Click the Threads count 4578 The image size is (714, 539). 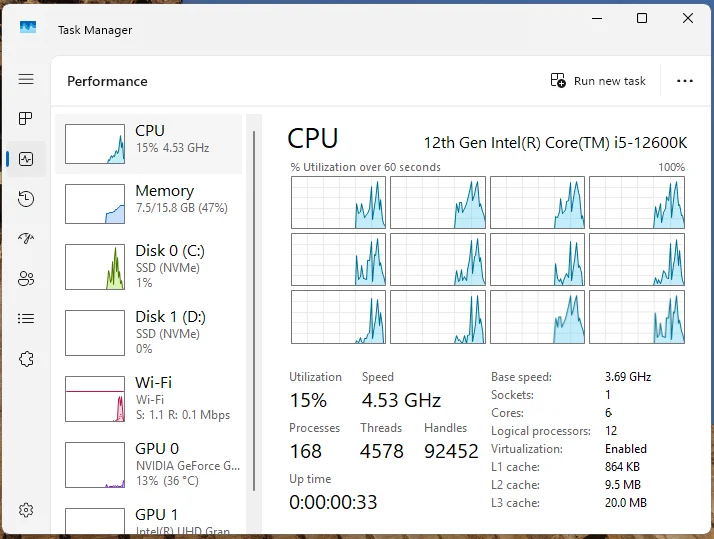click(382, 451)
